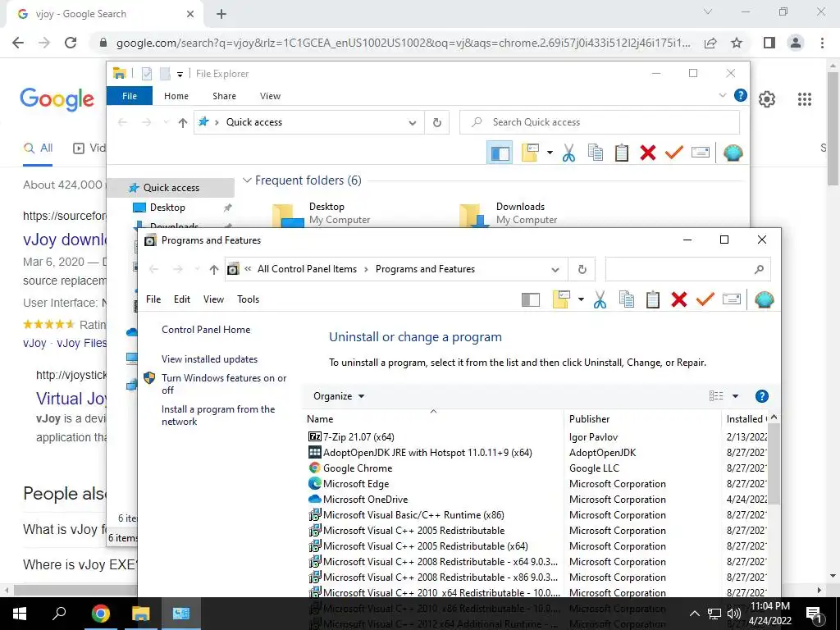840x630 pixels.
Task: Click Rename icon in File Explorer toolbar
Action: coord(701,152)
